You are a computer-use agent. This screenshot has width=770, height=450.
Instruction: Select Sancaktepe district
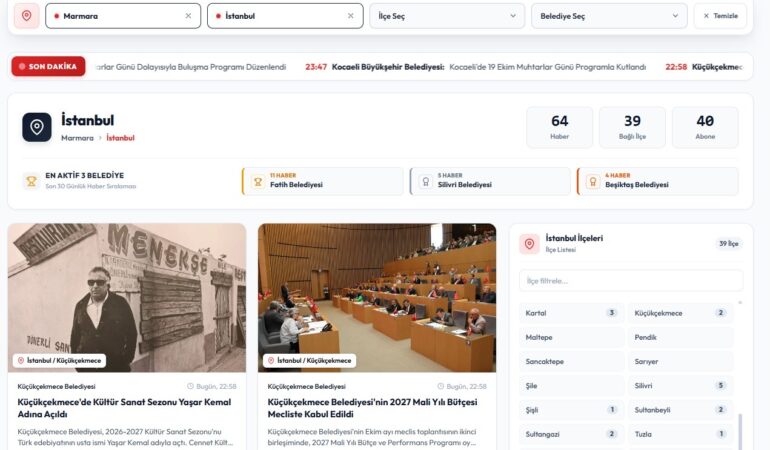click(572, 362)
